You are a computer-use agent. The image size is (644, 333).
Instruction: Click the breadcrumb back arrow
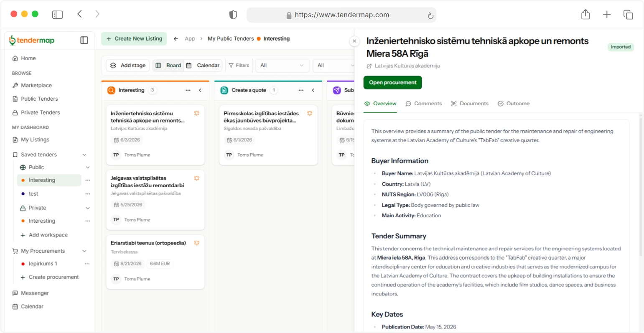click(176, 39)
